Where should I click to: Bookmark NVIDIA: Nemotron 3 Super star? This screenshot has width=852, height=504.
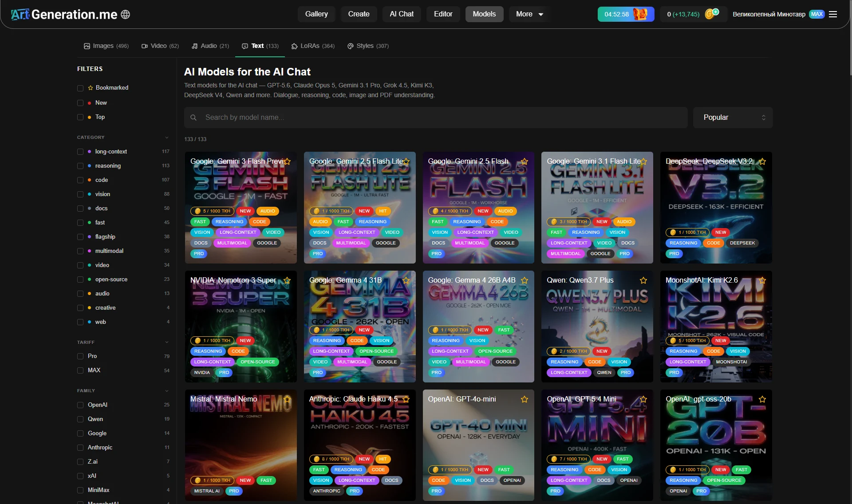[287, 280]
